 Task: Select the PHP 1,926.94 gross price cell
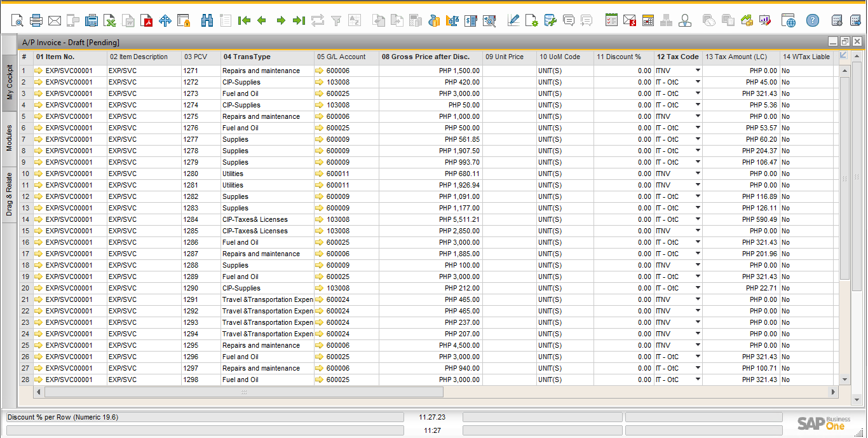[x=431, y=185]
